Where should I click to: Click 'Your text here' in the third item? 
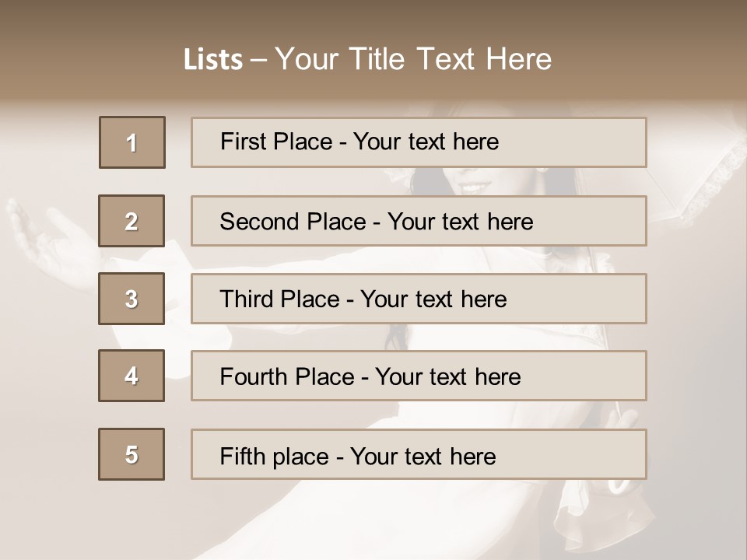[x=434, y=299]
